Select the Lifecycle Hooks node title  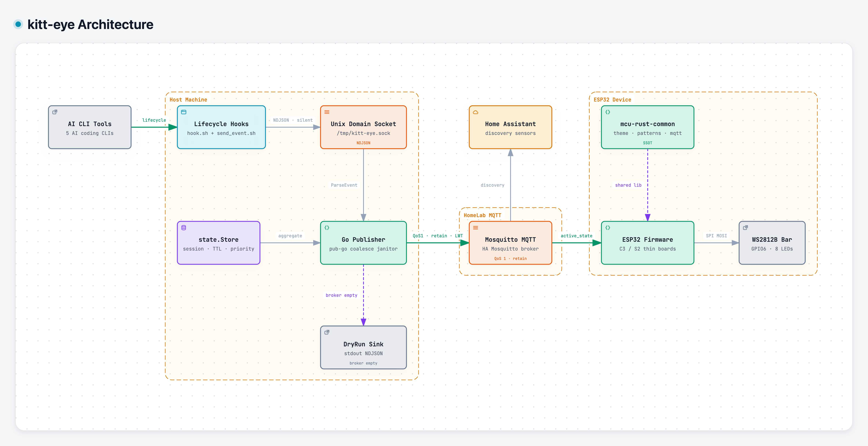point(221,124)
